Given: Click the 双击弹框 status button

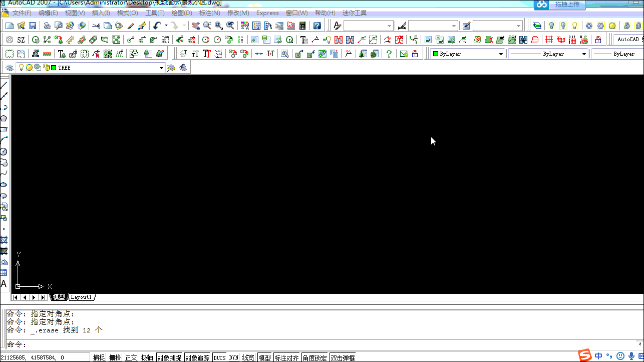Looking at the screenshot, I should tap(343, 357).
